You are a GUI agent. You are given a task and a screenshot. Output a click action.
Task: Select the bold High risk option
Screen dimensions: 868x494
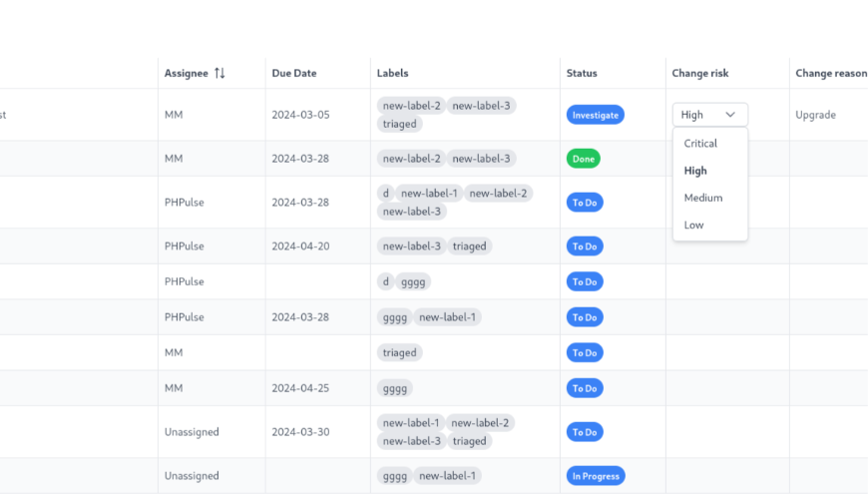[x=694, y=171]
